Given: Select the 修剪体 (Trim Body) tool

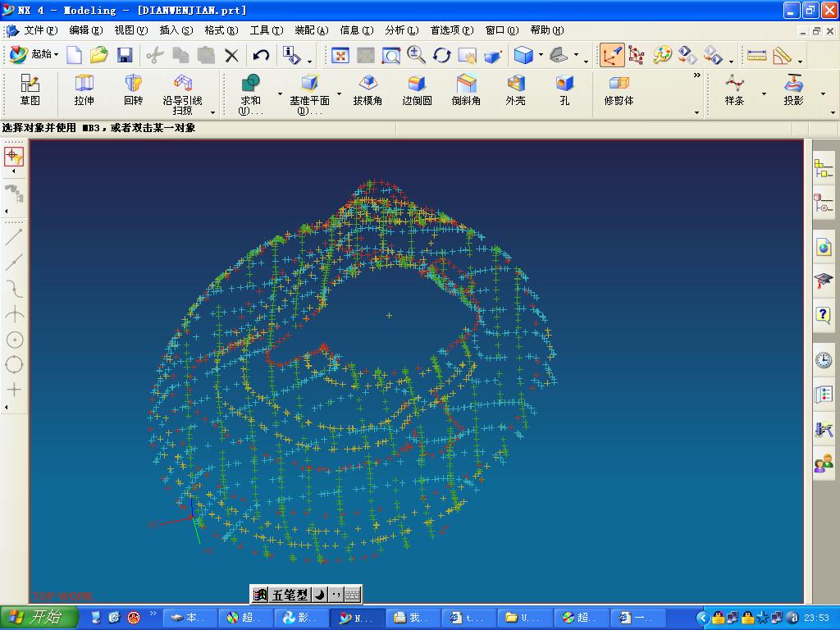Looking at the screenshot, I should tap(619, 90).
